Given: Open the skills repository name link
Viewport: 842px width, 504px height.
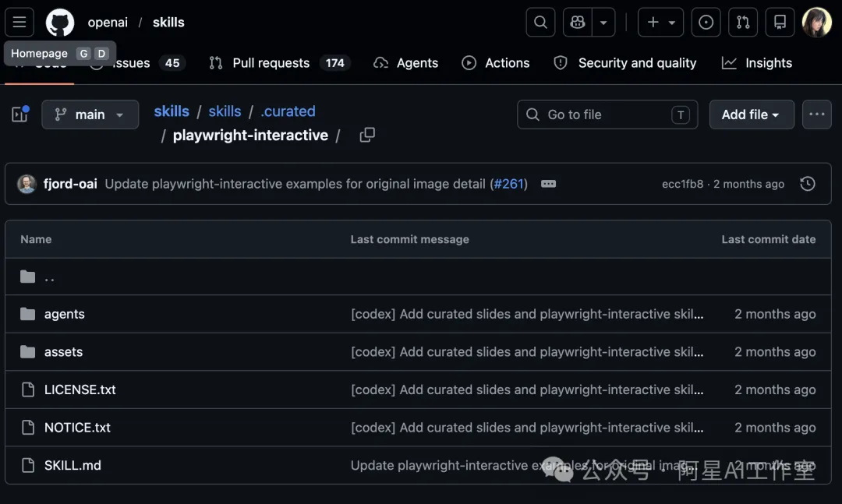Looking at the screenshot, I should coord(168,22).
